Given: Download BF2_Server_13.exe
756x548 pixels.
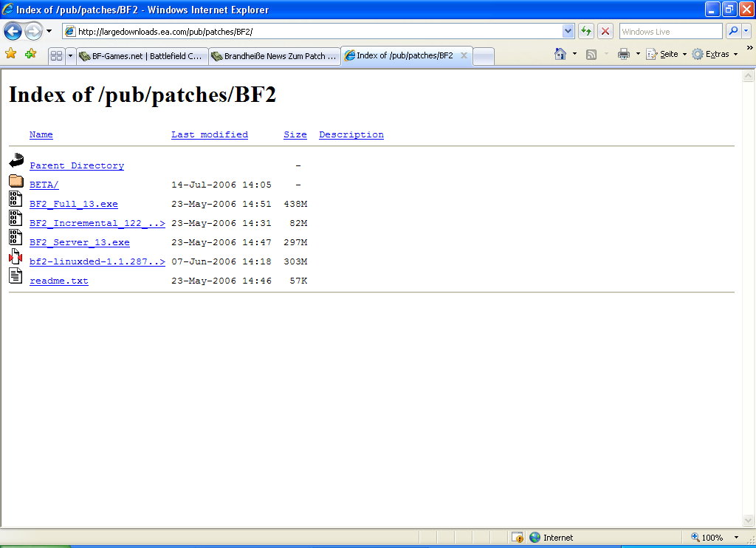Looking at the screenshot, I should pyautogui.click(x=80, y=243).
